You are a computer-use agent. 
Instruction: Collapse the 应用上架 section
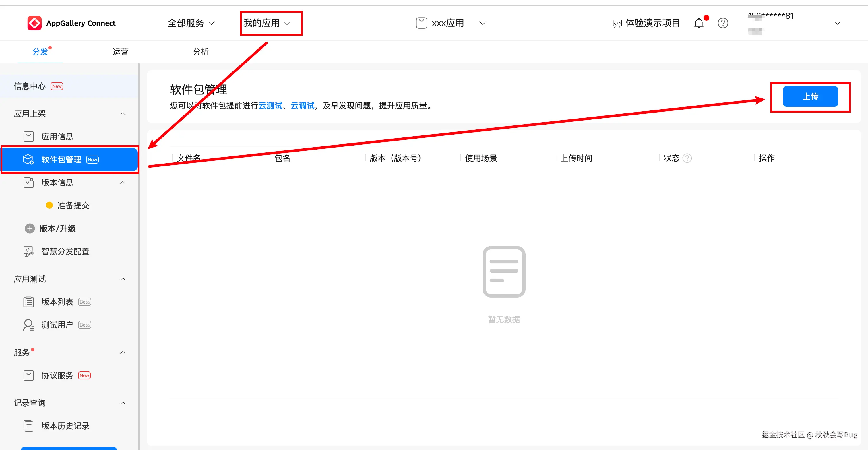point(123,114)
